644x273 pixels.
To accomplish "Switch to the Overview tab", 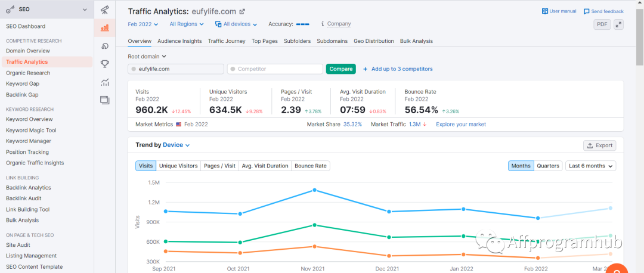I will pyautogui.click(x=140, y=41).
